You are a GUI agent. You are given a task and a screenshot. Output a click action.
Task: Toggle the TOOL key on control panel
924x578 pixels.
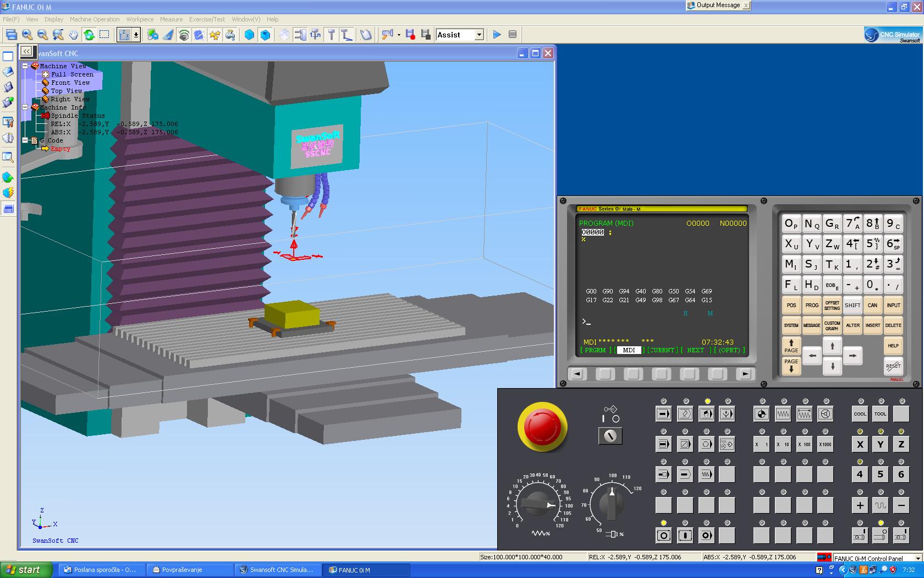[x=881, y=413]
